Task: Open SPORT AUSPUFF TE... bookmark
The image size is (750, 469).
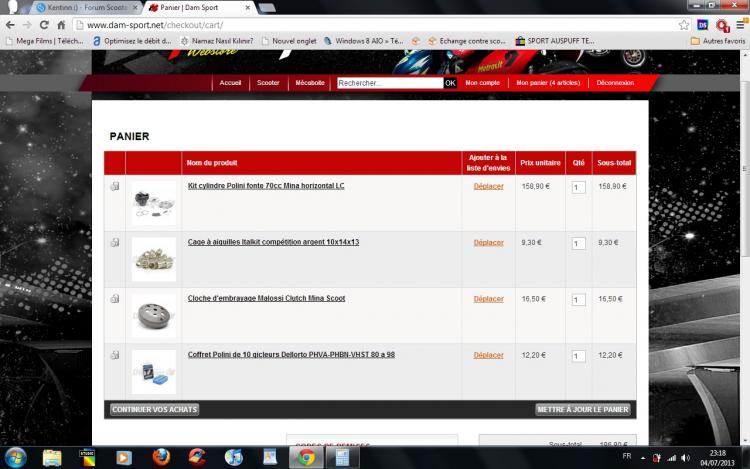Action: (x=555, y=41)
